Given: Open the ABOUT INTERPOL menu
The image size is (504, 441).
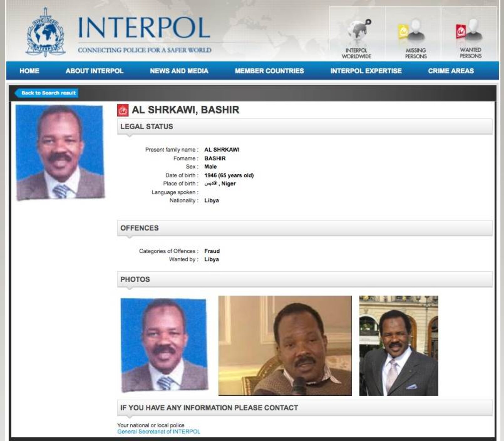Looking at the screenshot, I should point(94,71).
